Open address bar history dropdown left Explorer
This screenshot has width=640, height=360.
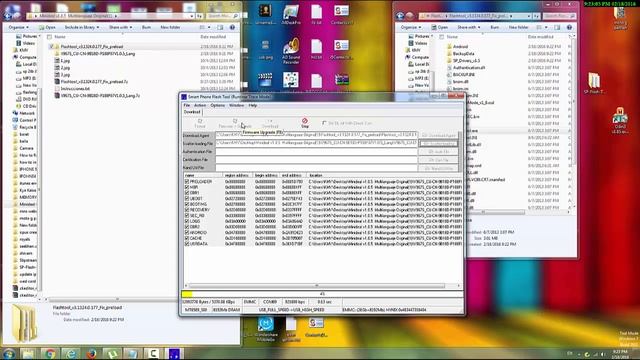(x=192, y=16)
